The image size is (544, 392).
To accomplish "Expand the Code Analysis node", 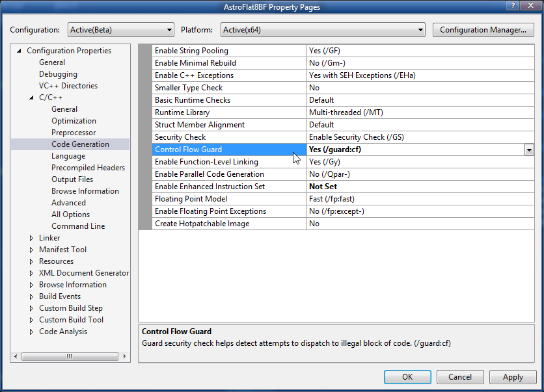I will point(32,332).
